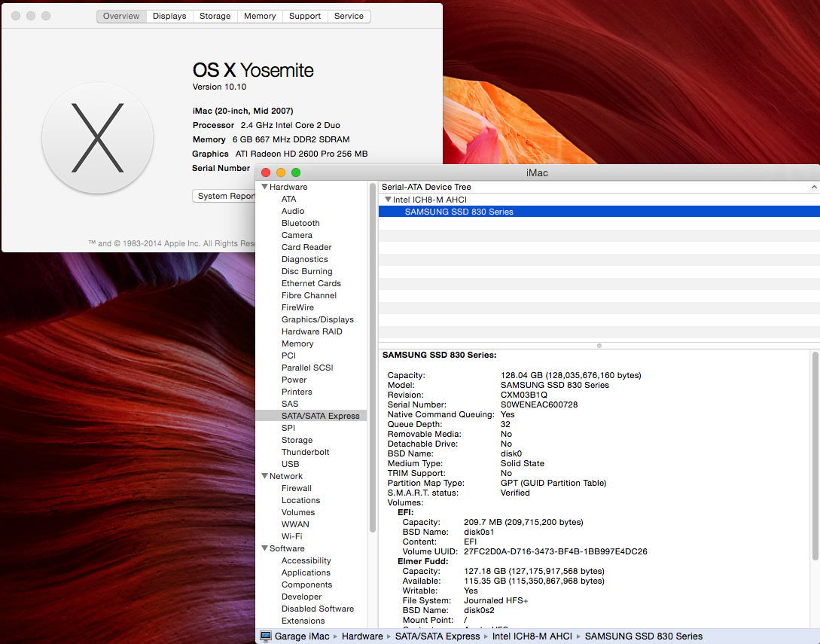
Task: Switch to the Memory tab in About window
Action: [x=260, y=17]
